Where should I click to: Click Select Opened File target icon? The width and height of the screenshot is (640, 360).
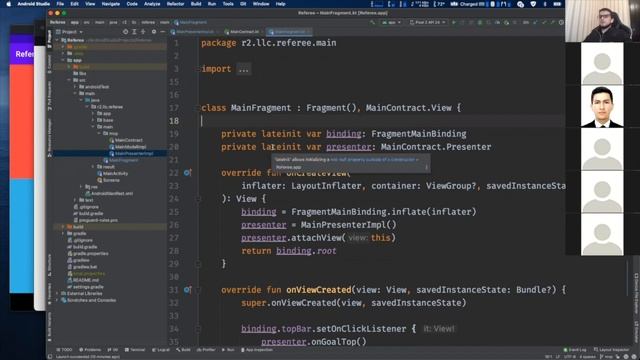point(125,32)
